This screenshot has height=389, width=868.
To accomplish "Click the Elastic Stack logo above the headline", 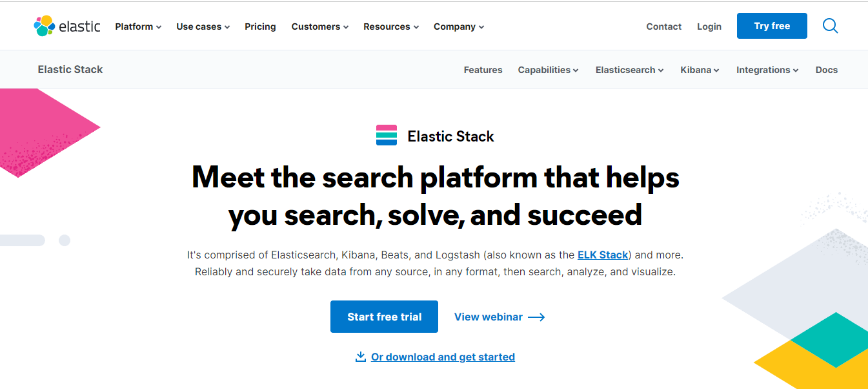I will pyautogui.click(x=386, y=136).
